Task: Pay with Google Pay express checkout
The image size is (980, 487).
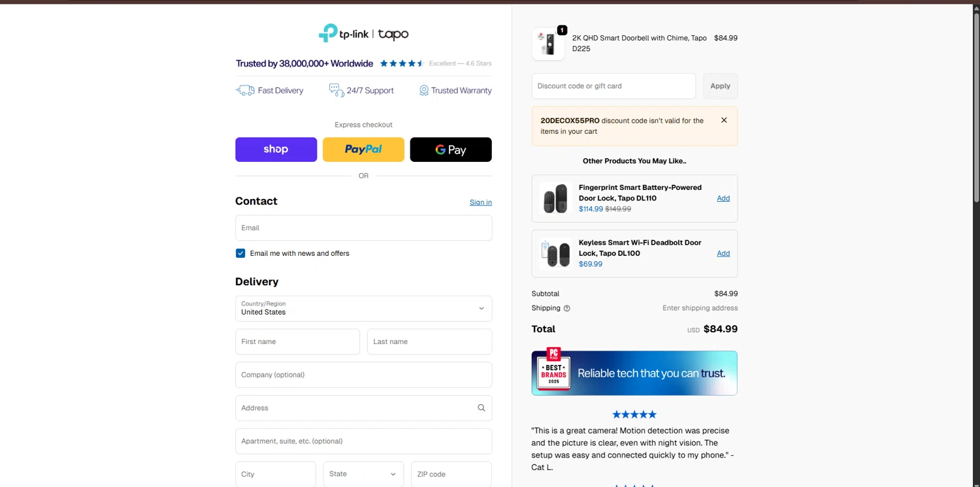Action: 451,149
